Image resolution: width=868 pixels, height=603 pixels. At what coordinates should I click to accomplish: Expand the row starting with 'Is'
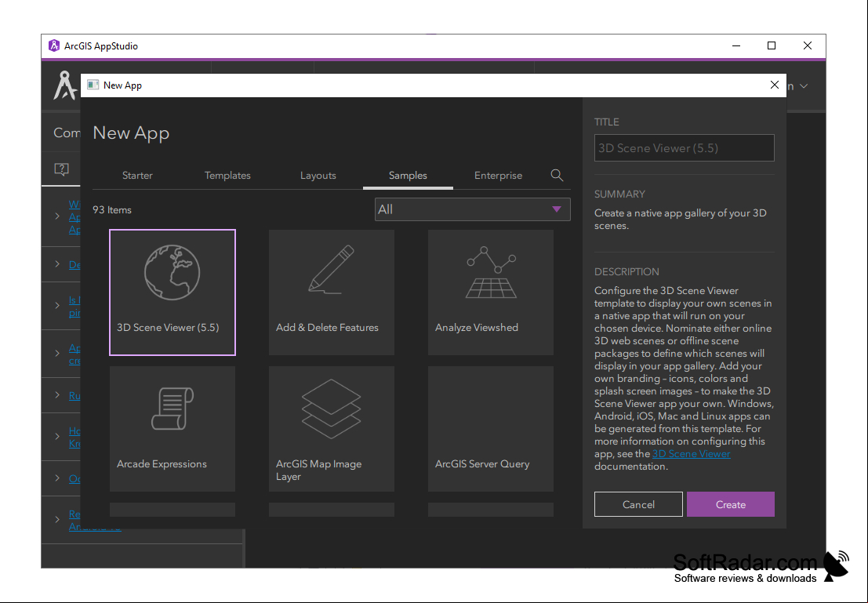pos(57,305)
